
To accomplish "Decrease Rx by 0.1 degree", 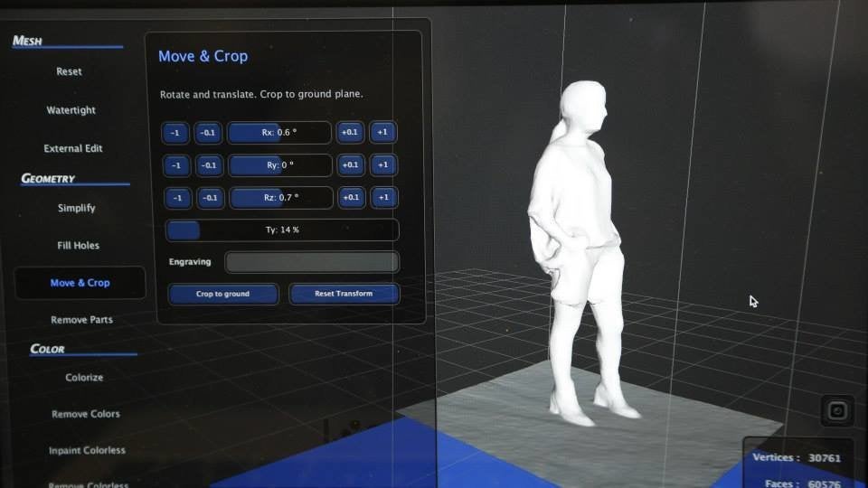I will [208, 133].
